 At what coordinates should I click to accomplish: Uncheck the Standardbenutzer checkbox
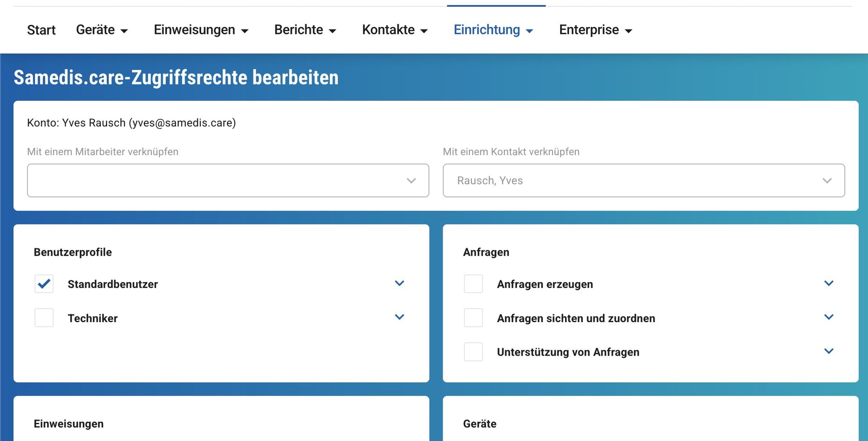click(44, 284)
